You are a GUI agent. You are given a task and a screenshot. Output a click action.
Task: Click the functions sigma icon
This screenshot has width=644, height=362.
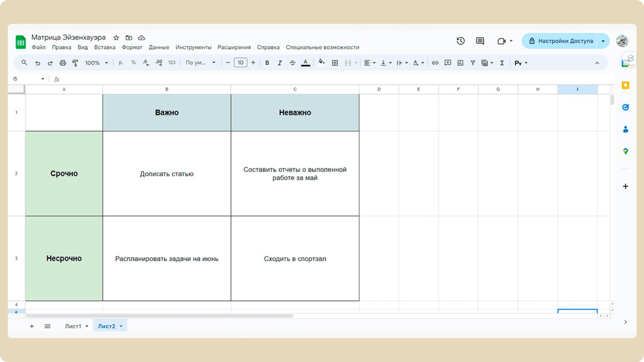click(x=502, y=63)
